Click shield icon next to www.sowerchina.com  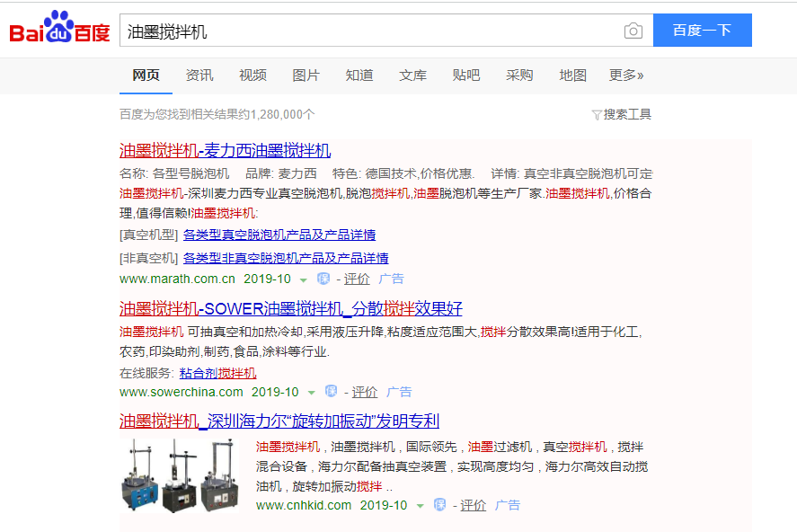[x=331, y=391]
